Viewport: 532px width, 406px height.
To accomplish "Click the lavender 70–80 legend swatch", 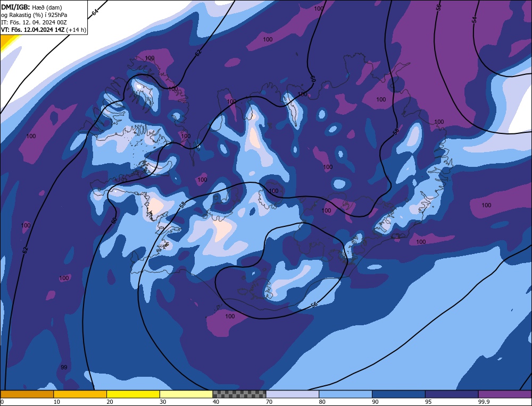I will [x=293, y=394].
